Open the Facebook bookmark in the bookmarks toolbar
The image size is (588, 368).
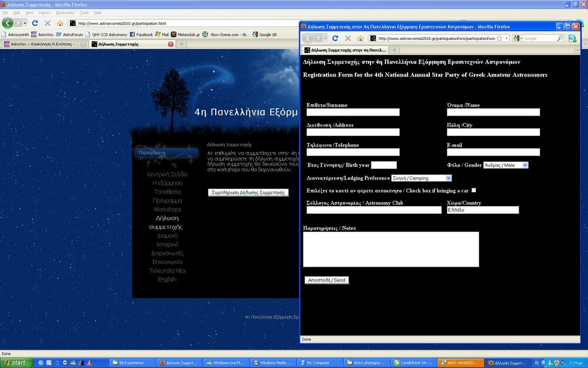141,35
